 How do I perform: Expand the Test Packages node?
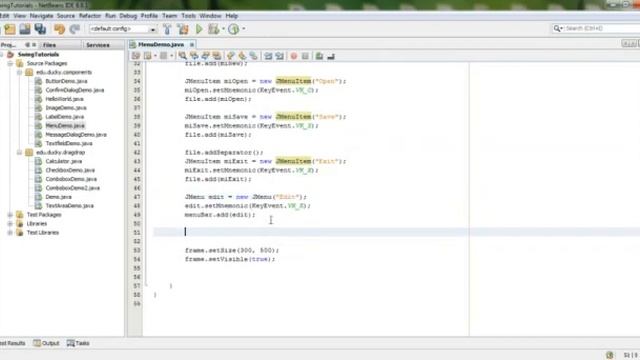coord(10,215)
